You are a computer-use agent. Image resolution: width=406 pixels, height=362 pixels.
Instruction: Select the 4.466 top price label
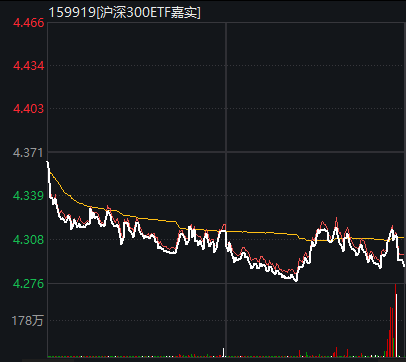(x=28, y=23)
